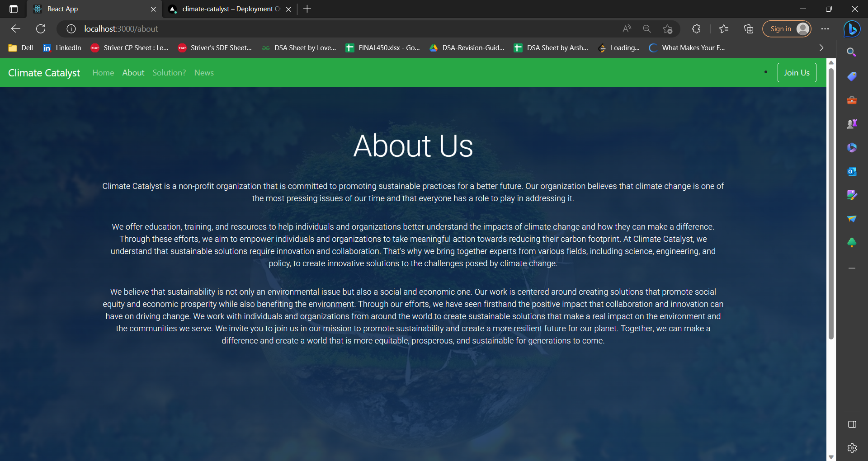
Task: Open the Dell bookmarks folder
Action: point(21,48)
